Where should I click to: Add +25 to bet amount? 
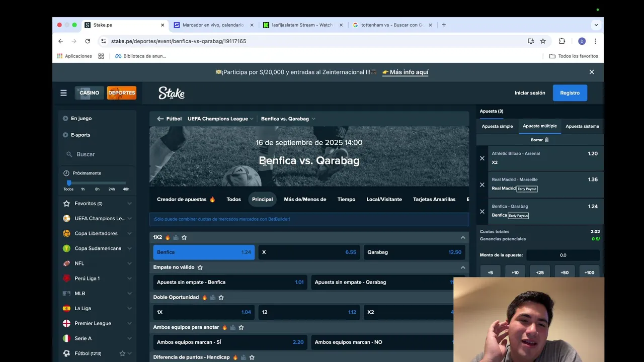point(540,273)
